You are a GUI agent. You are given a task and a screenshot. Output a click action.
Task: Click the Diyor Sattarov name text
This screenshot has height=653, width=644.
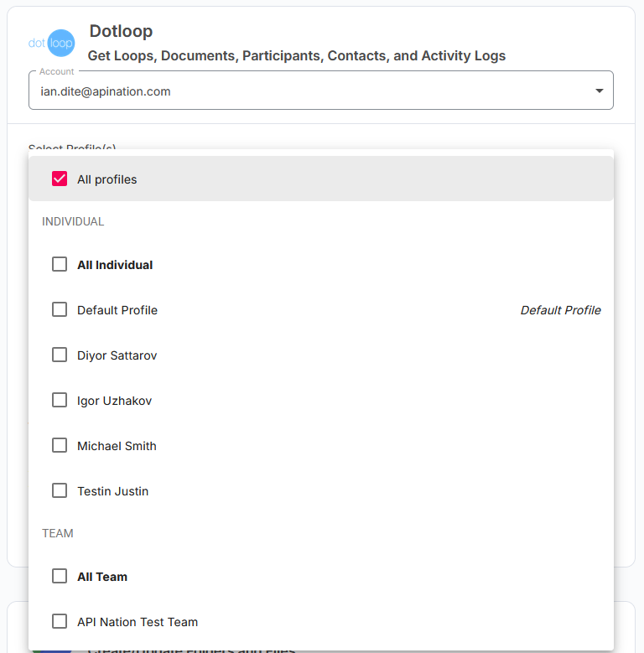[117, 355]
